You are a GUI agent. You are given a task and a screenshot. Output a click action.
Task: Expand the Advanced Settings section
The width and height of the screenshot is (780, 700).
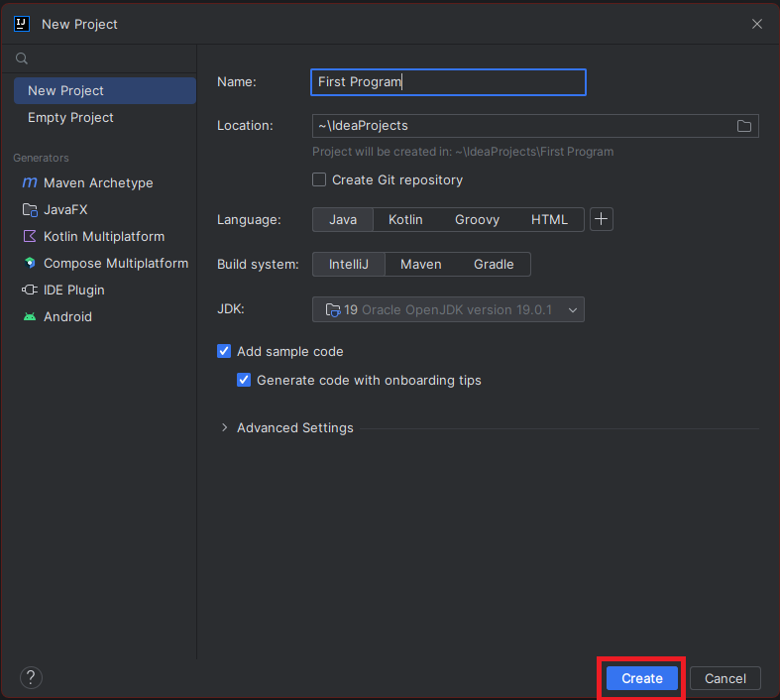pos(225,428)
